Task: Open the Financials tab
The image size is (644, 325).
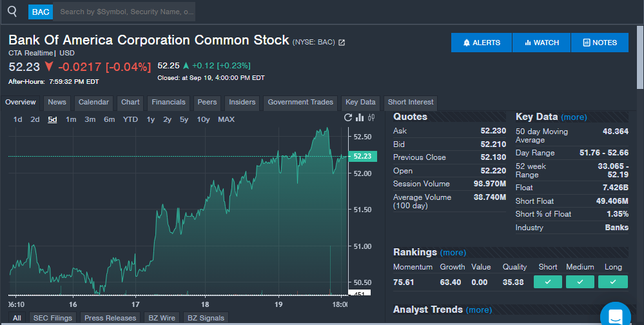Action: pyautogui.click(x=168, y=103)
